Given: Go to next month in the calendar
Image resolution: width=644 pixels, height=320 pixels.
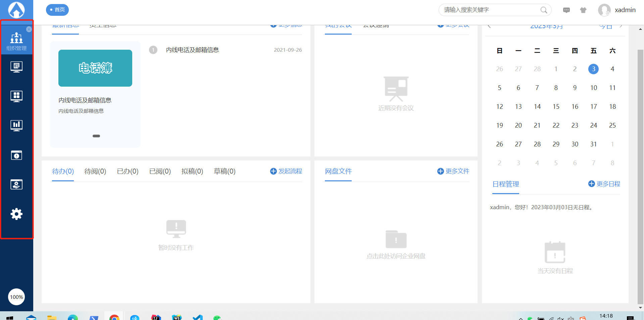Looking at the screenshot, I should click(622, 25).
